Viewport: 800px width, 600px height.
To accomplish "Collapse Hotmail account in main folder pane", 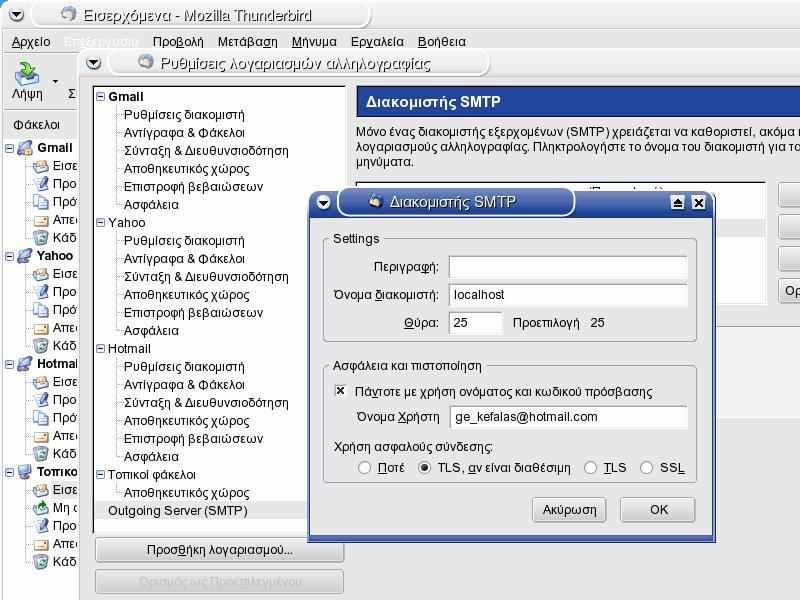I will (10, 364).
